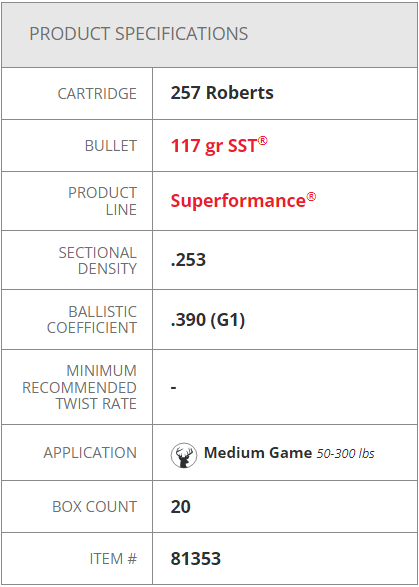This screenshot has width=419, height=587.
Task: Click the PRODUCT LINE row label
Action: click(102, 201)
